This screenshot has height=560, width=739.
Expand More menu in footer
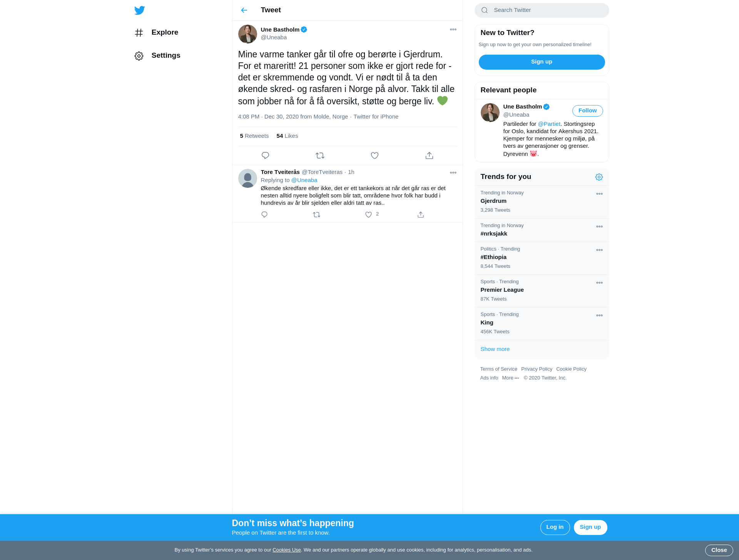tap(510, 378)
